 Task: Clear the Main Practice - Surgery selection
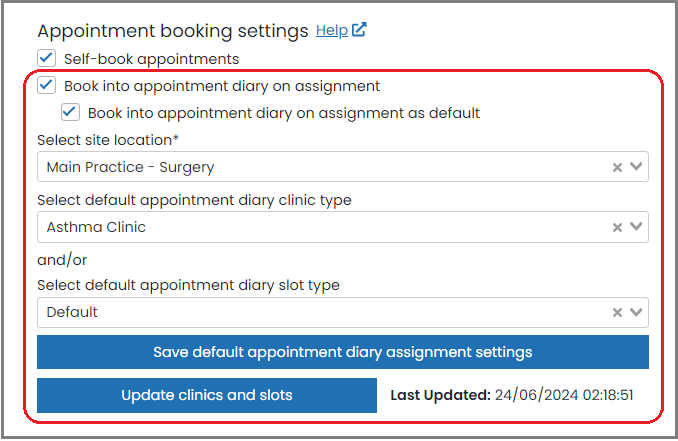coord(617,167)
